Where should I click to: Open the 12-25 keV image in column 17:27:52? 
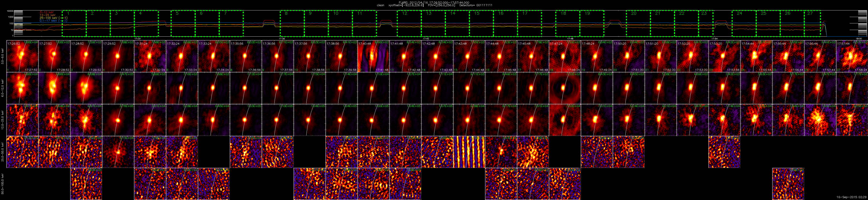pos(54,120)
